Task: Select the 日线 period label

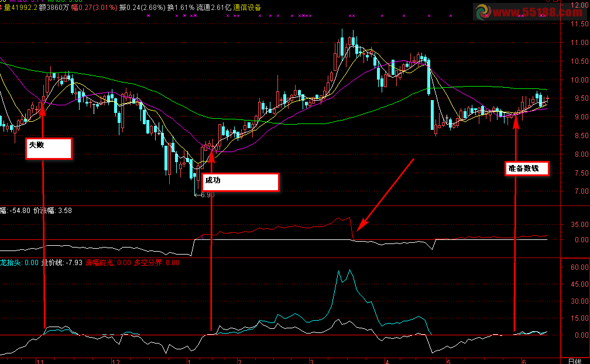Action: (x=575, y=362)
